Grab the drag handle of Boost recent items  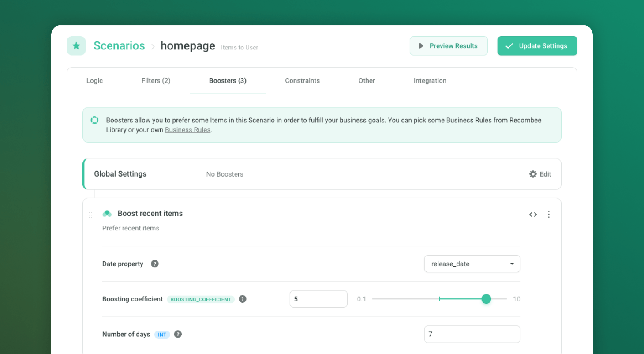point(90,215)
